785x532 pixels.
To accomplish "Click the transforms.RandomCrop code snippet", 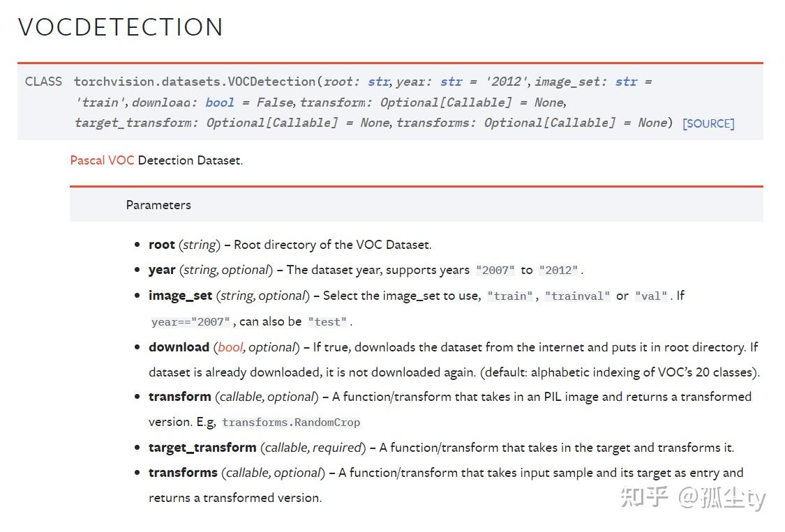I will click(291, 423).
